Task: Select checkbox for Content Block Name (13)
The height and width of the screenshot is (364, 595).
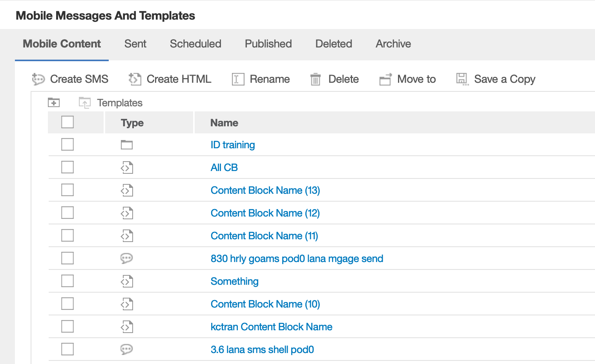Action: pyautogui.click(x=68, y=190)
